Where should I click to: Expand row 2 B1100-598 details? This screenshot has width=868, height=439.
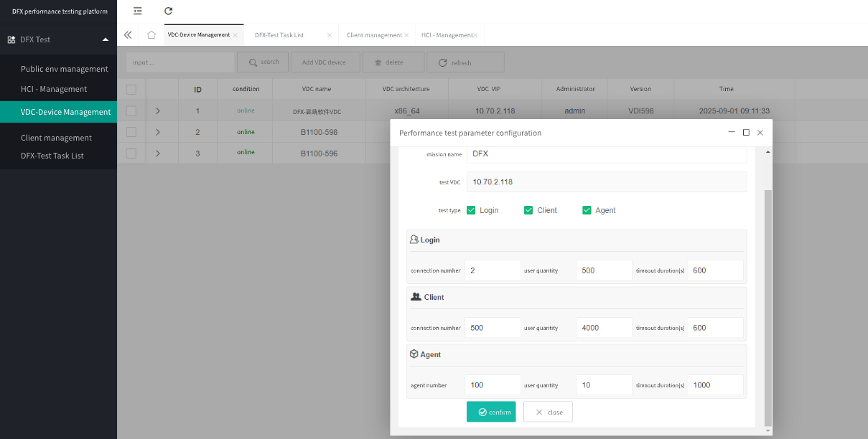[158, 132]
